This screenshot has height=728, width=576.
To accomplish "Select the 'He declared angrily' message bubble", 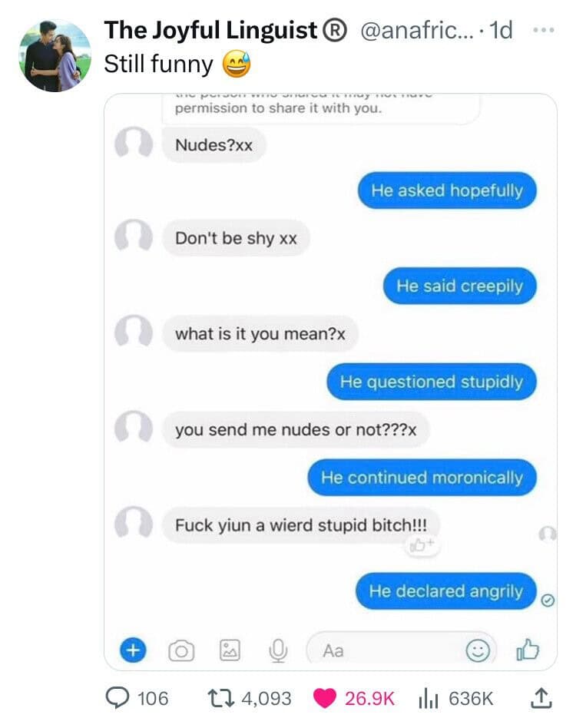I will (x=446, y=591).
